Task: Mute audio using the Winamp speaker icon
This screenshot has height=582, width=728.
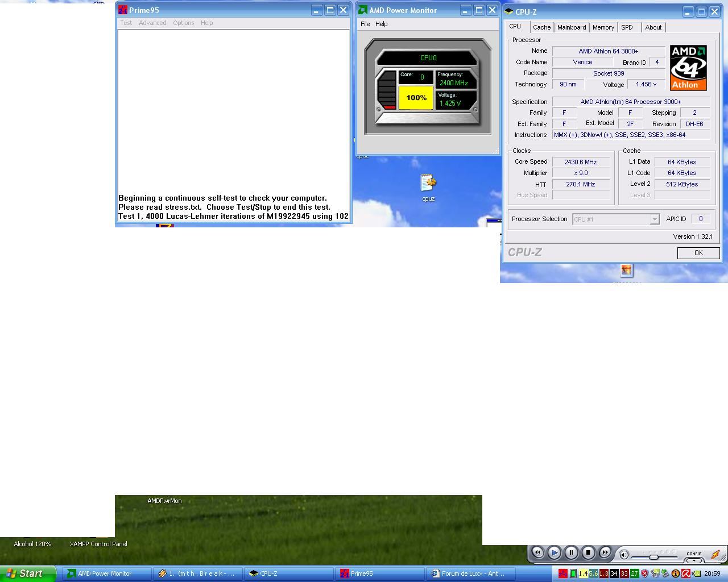Action: 624,555
